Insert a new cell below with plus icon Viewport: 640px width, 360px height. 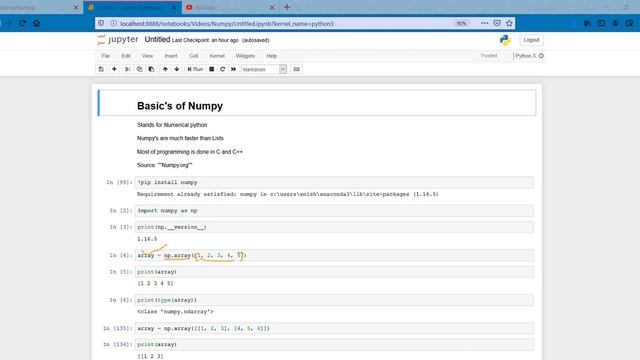(x=114, y=69)
